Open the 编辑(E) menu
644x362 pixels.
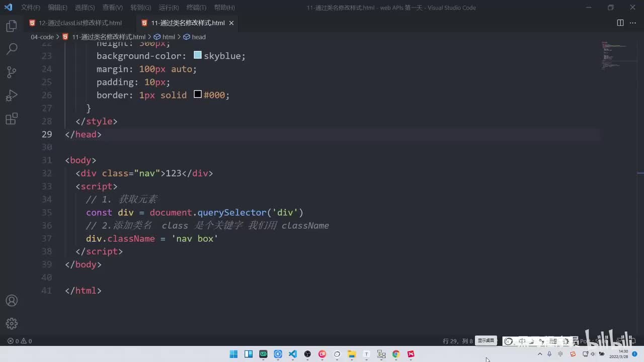tap(57, 8)
